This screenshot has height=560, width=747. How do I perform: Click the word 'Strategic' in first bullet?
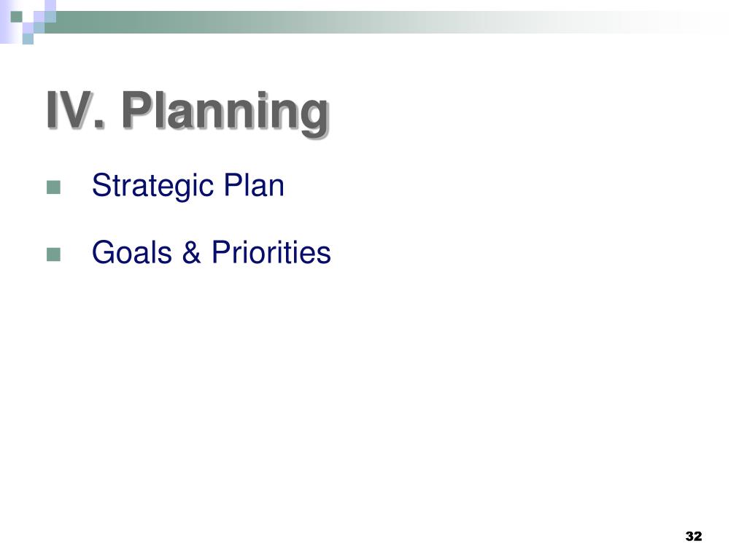[x=152, y=186]
